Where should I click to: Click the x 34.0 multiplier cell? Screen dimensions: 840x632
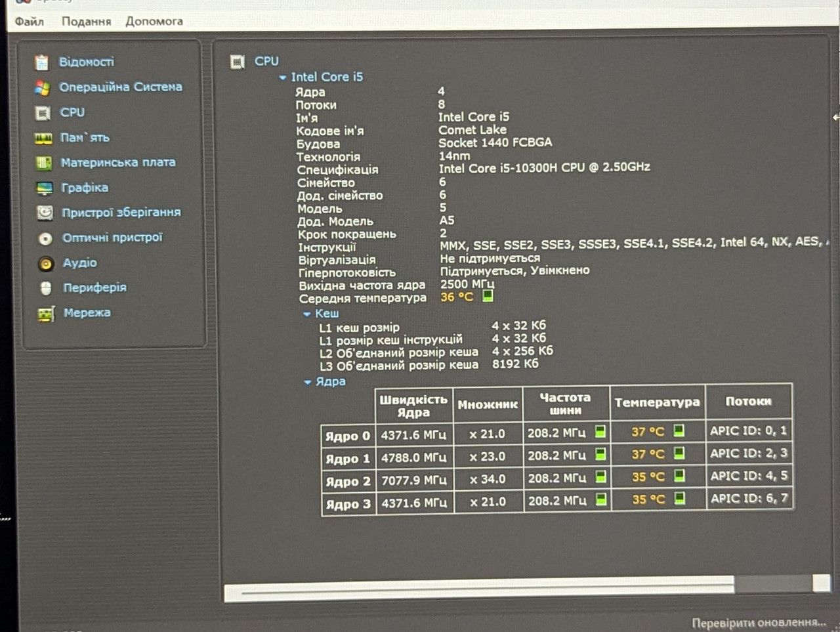(x=488, y=479)
